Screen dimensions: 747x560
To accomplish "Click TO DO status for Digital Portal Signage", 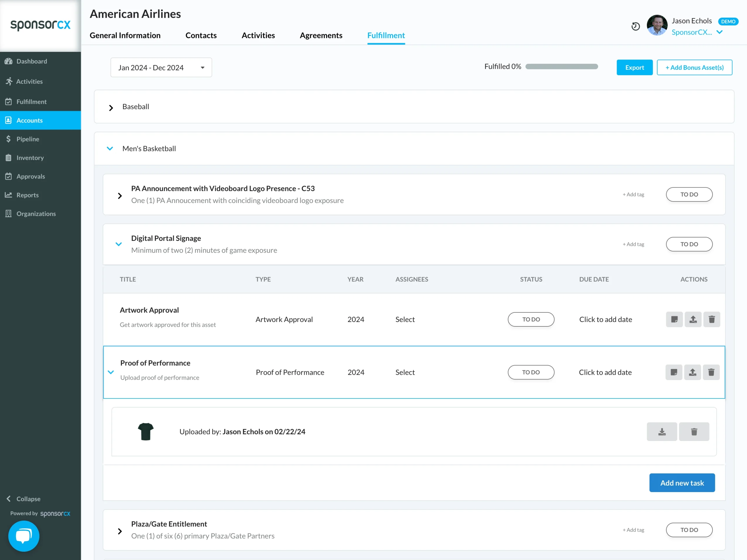I will (x=689, y=244).
